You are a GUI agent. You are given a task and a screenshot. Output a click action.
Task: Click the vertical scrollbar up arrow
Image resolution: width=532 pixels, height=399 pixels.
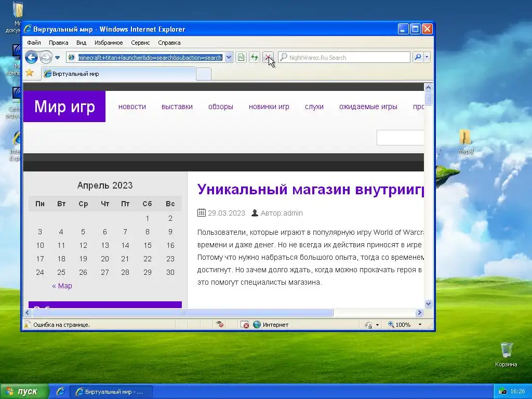(428, 87)
